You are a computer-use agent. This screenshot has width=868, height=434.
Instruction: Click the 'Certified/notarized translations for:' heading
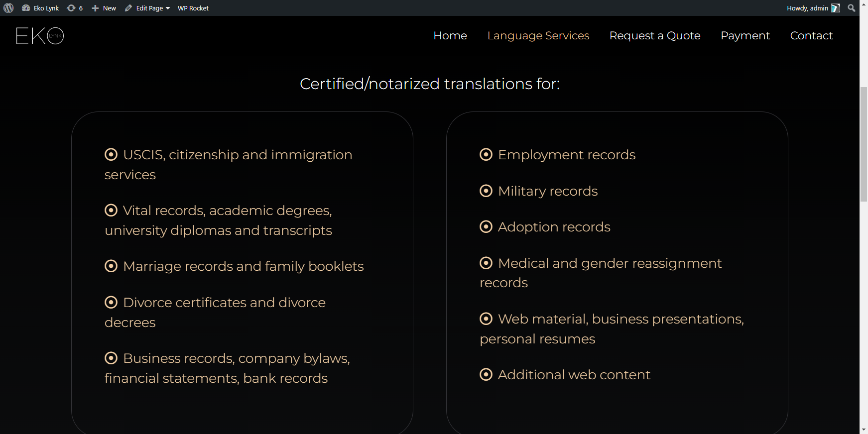(x=430, y=84)
